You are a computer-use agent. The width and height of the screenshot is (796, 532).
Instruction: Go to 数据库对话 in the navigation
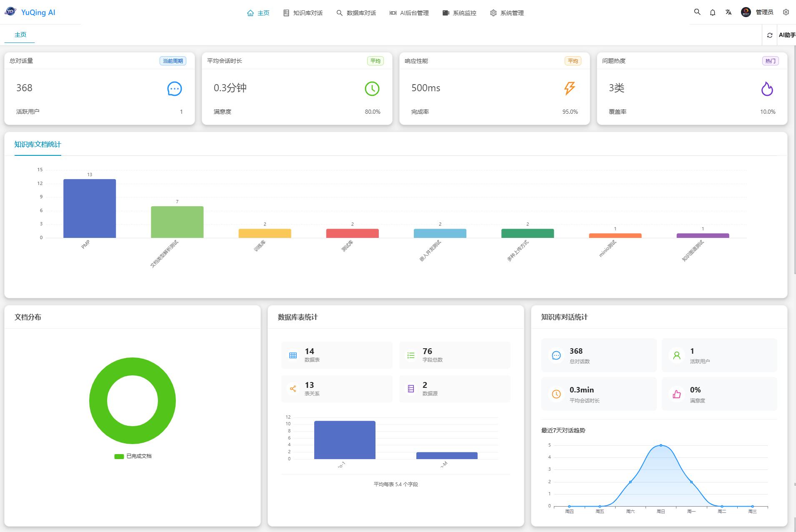[x=356, y=13]
